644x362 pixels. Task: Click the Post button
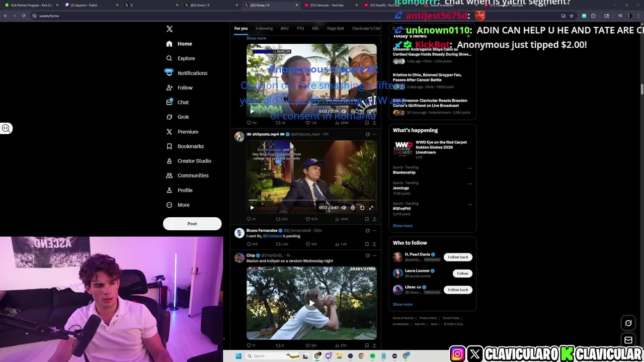(x=192, y=224)
